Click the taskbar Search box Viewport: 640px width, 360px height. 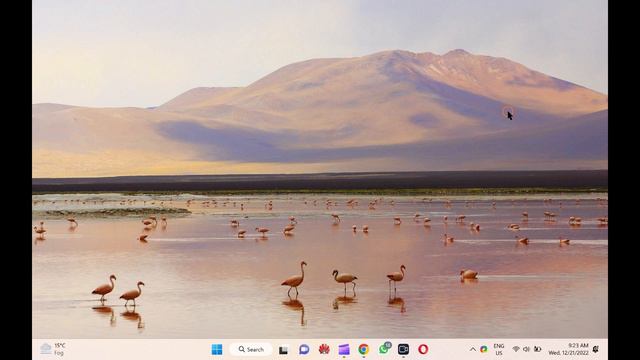click(251, 349)
